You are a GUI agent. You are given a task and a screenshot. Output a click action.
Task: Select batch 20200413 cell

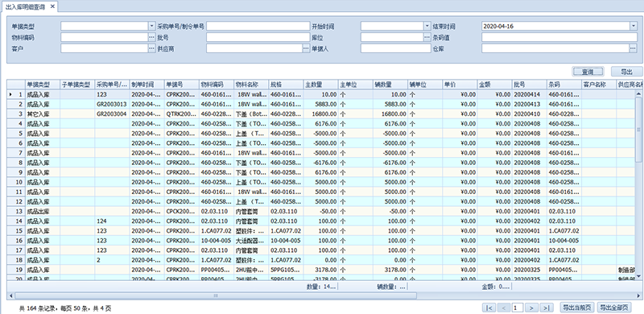click(530, 104)
